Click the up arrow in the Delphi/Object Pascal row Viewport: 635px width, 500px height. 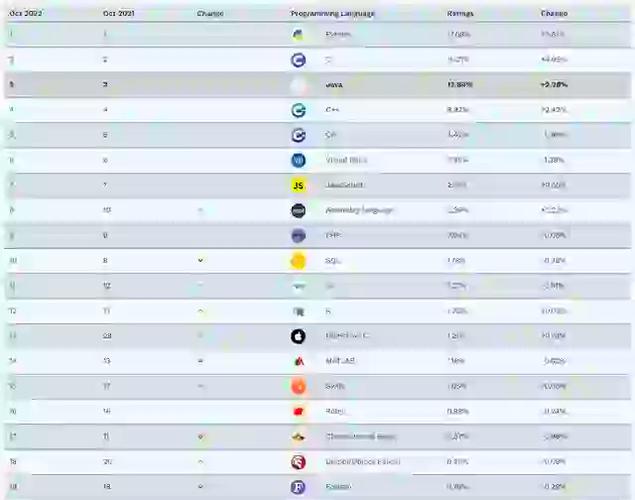[x=201, y=462]
